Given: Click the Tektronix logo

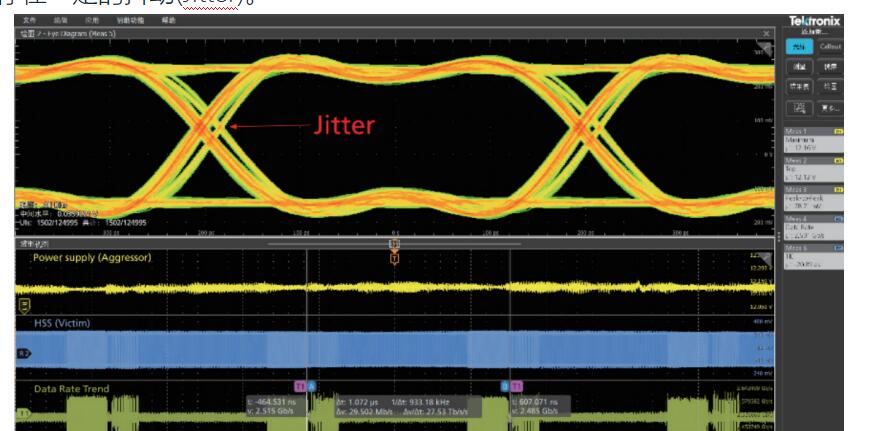Looking at the screenshot, I should (x=814, y=21).
